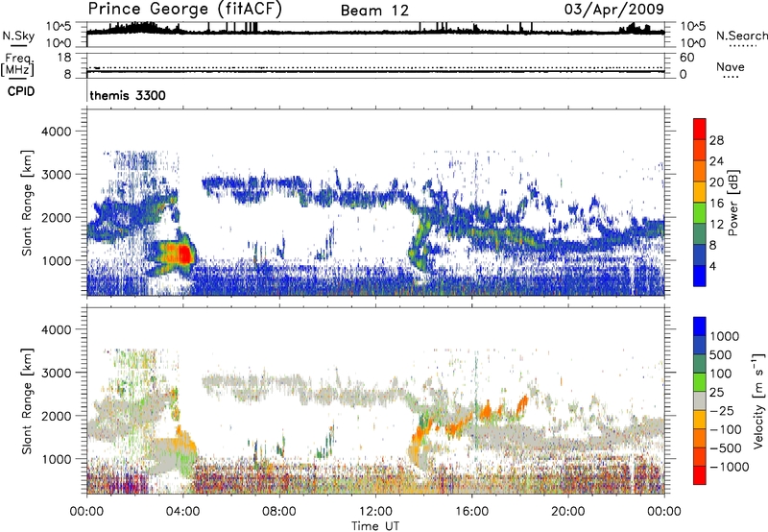Click the 'CPID' label
This screenshot has height=532, width=768.
click(21, 91)
